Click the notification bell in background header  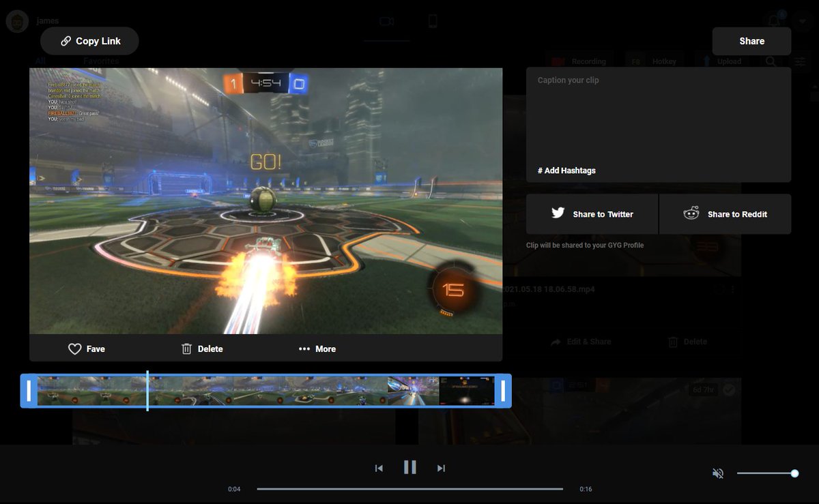coord(773,21)
